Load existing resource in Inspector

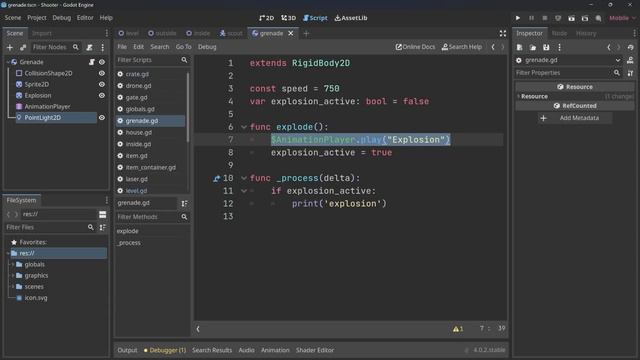[533, 47]
